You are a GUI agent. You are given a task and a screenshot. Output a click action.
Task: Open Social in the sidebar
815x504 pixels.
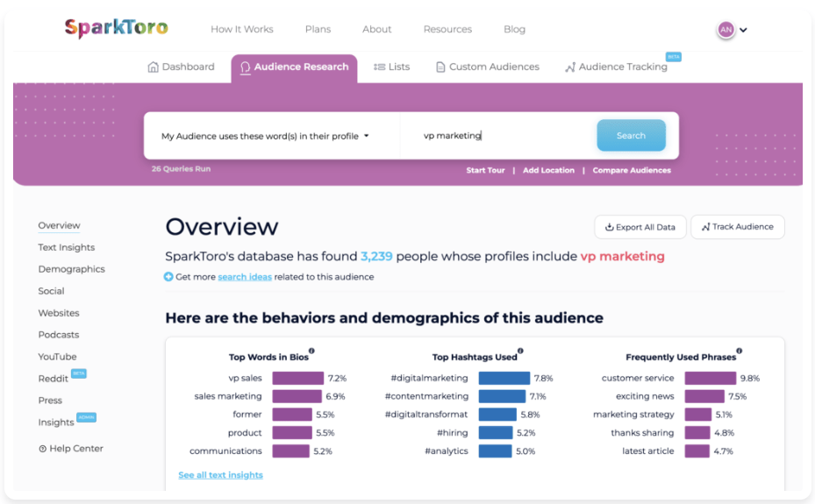point(51,291)
